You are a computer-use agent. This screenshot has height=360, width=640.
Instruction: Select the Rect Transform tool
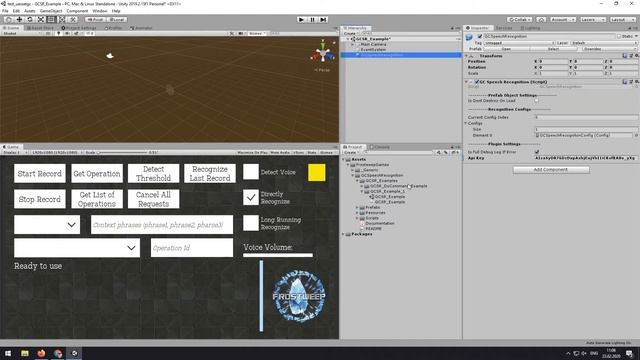click(x=51, y=20)
